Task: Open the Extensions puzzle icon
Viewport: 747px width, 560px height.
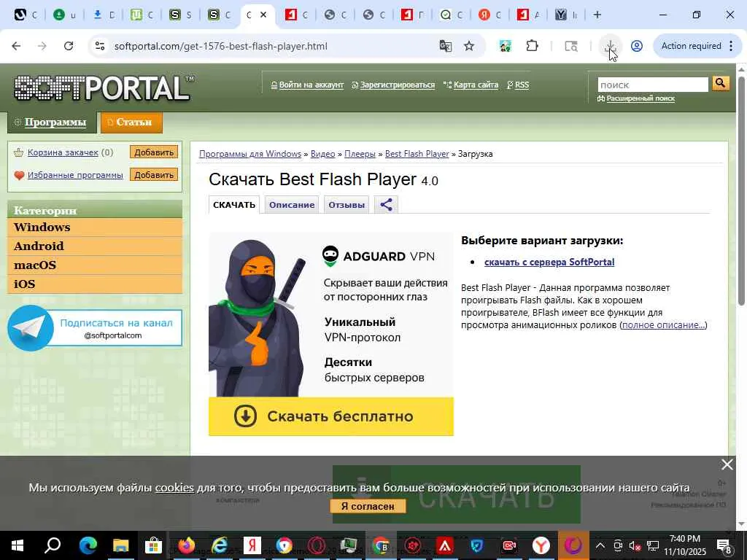Action: [x=532, y=46]
